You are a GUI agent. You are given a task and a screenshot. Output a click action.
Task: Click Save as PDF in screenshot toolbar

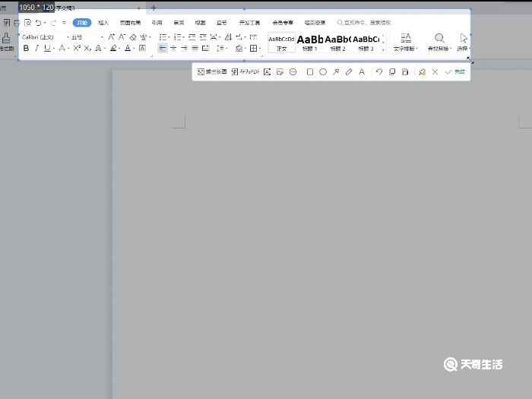click(245, 71)
